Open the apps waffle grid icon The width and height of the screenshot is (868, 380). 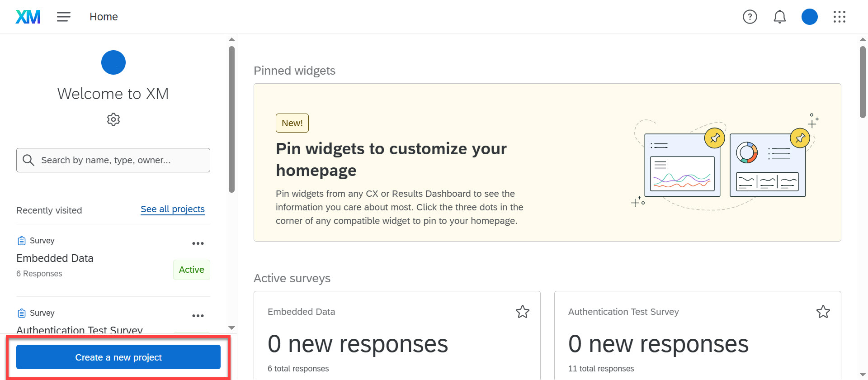click(840, 17)
